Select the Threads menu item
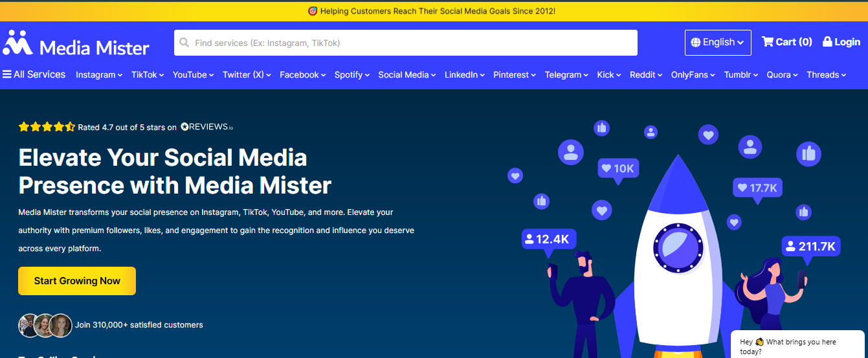This screenshot has height=358, width=868. [x=826, y=74]
